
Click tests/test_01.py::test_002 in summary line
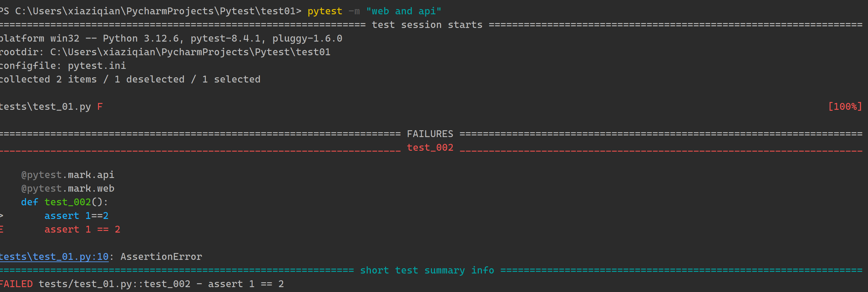pyautogui.click(x=114, y=284)
